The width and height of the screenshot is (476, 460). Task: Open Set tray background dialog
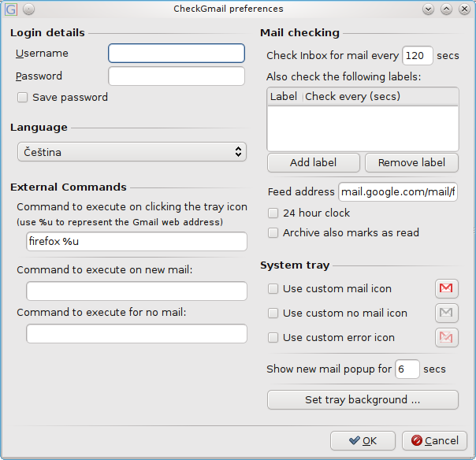click(363, 399)
